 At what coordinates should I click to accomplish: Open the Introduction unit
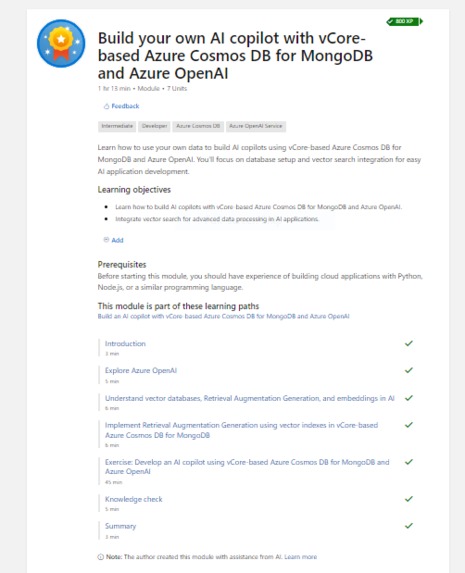click(125, 344)
